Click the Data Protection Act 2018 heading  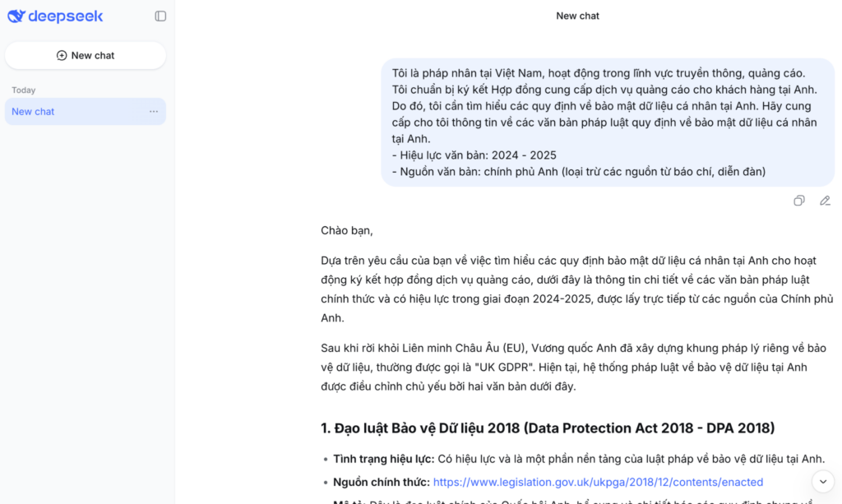coord(547,428)
